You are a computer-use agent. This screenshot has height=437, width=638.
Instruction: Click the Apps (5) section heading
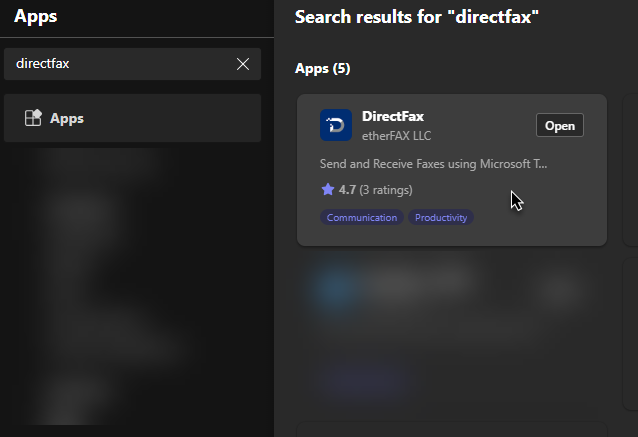pyautogui.click(x=323, y=69)
